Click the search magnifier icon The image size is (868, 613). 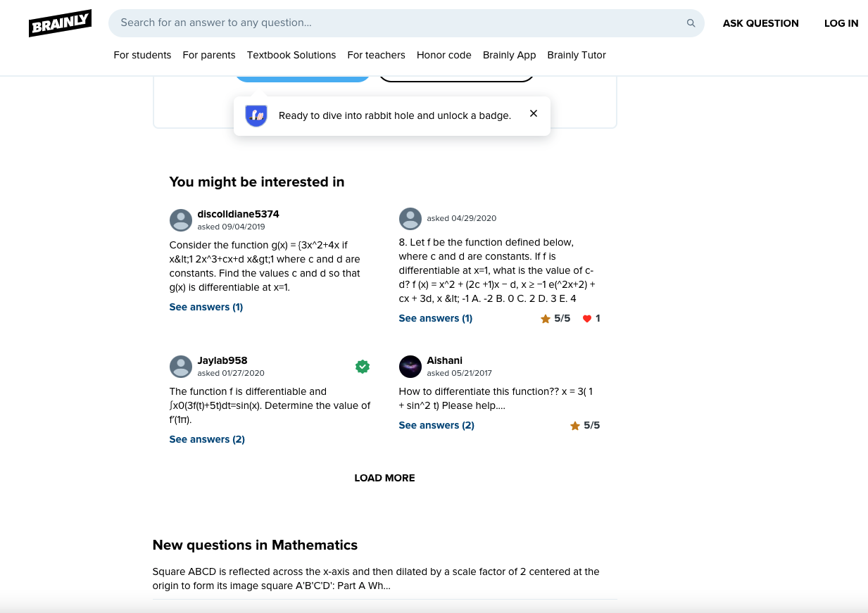(691, 23)
